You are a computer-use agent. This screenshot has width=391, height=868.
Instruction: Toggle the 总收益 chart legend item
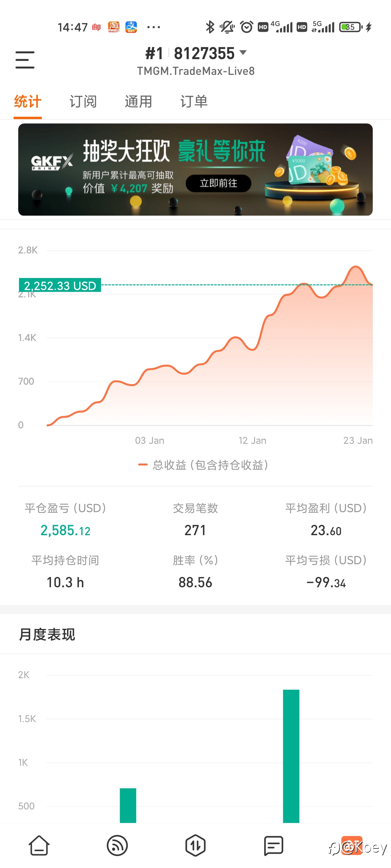[203, 465]
